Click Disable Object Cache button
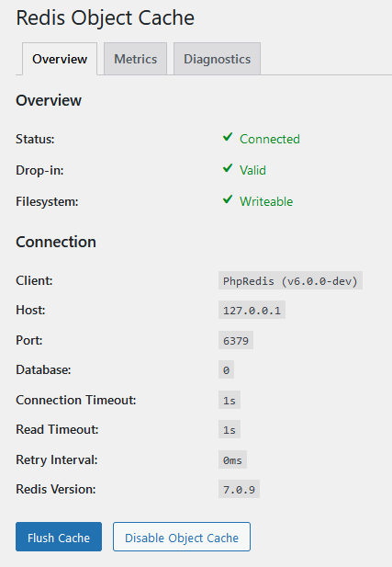This screenshot has width=392, height=567. coord(182,537)
